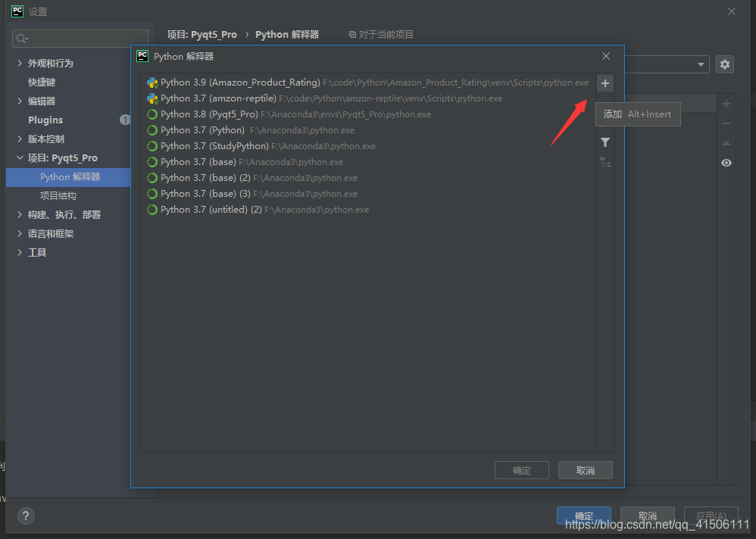Click the upgrade package up-arrow icon
Screen dimensions: 756x539
click(726, 143)
